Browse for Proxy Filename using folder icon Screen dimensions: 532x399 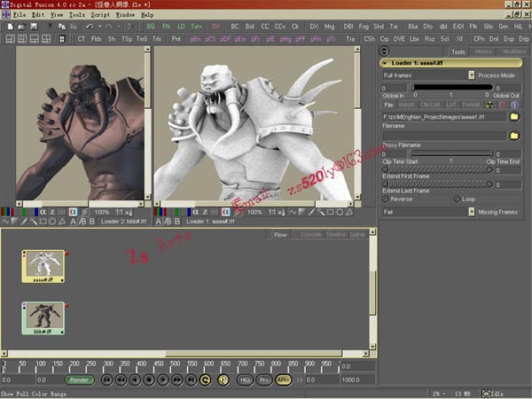pos(513,136)
